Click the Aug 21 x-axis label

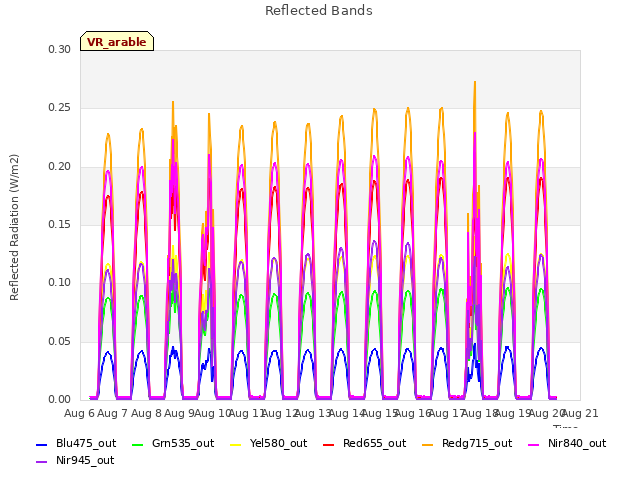580,413
